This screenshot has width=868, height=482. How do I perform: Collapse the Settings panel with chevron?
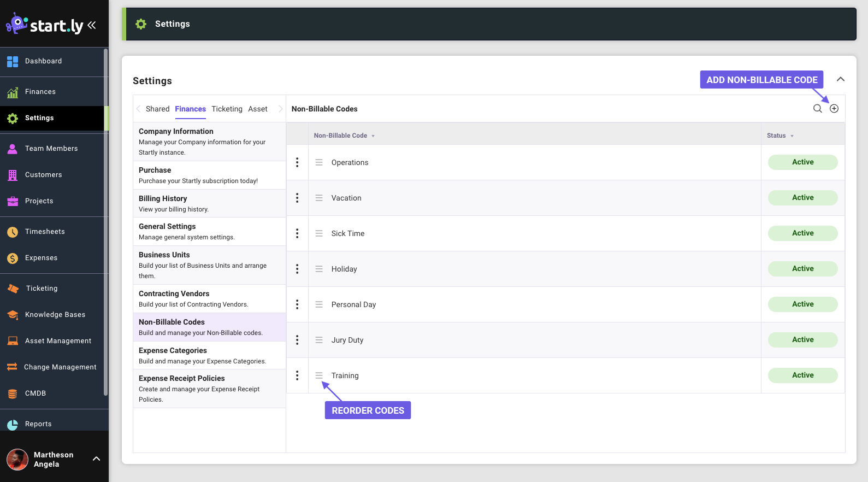(x=840, y=79)
